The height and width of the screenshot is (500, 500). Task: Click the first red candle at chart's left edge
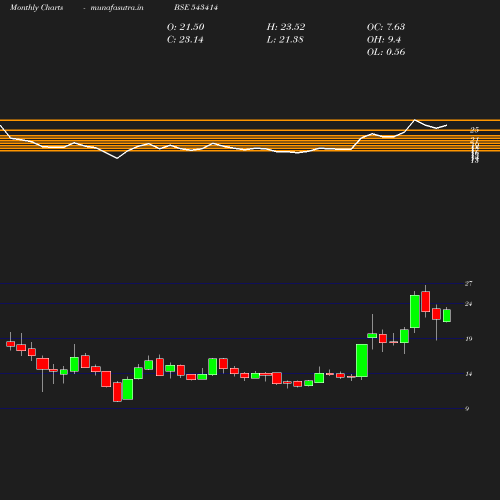10,344
